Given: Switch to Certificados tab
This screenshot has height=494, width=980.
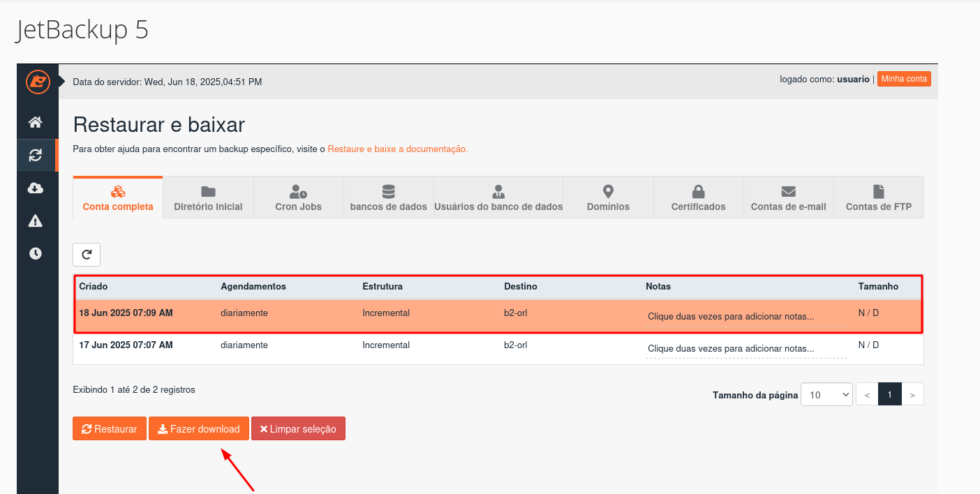Looking at the screenshot, I should (x=698, y=198).
